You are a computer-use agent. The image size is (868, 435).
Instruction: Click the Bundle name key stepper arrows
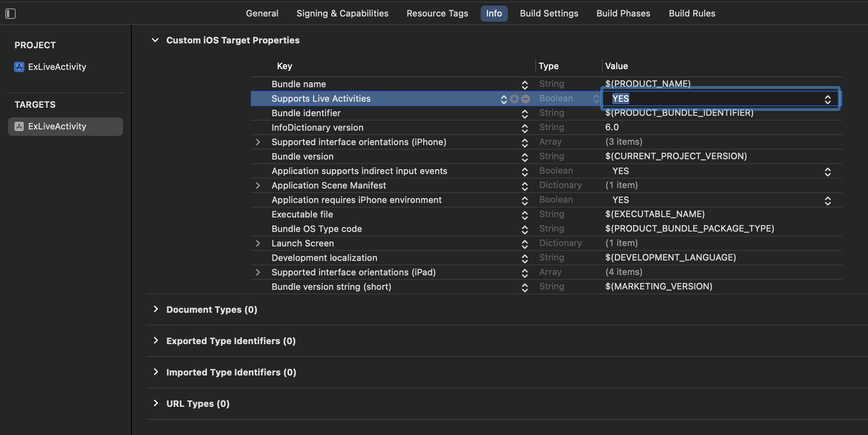[524, 85]
